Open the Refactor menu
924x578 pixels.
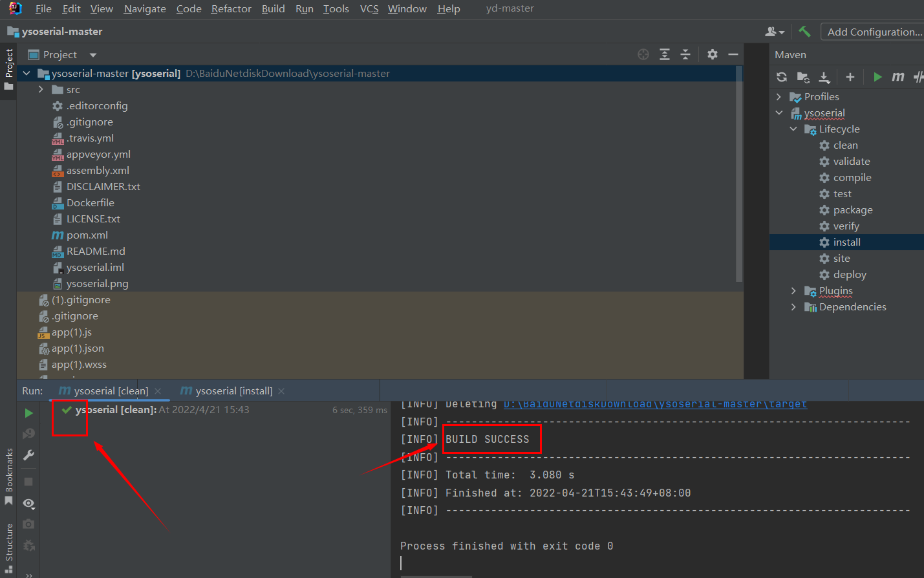[x=231, y=8]
